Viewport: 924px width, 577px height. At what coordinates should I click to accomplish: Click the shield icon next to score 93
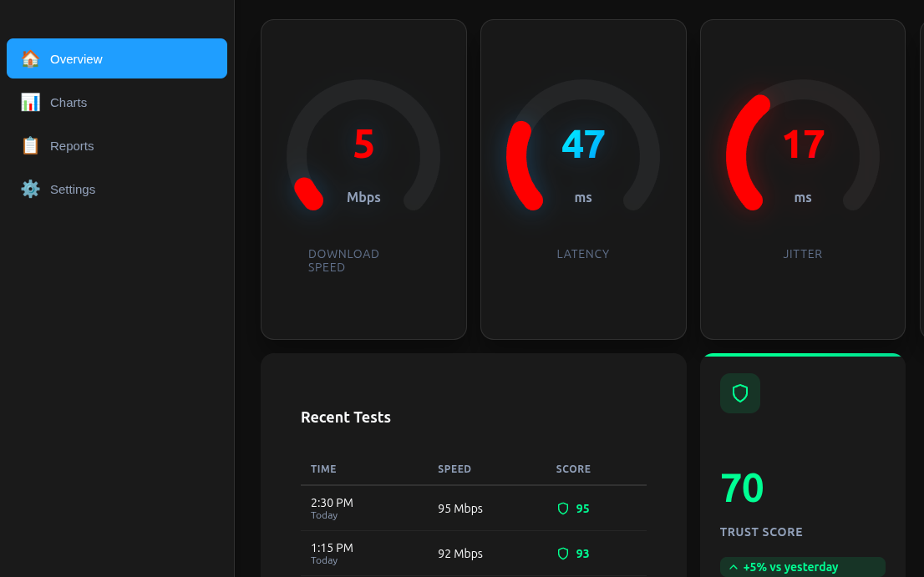pos(563,554)
